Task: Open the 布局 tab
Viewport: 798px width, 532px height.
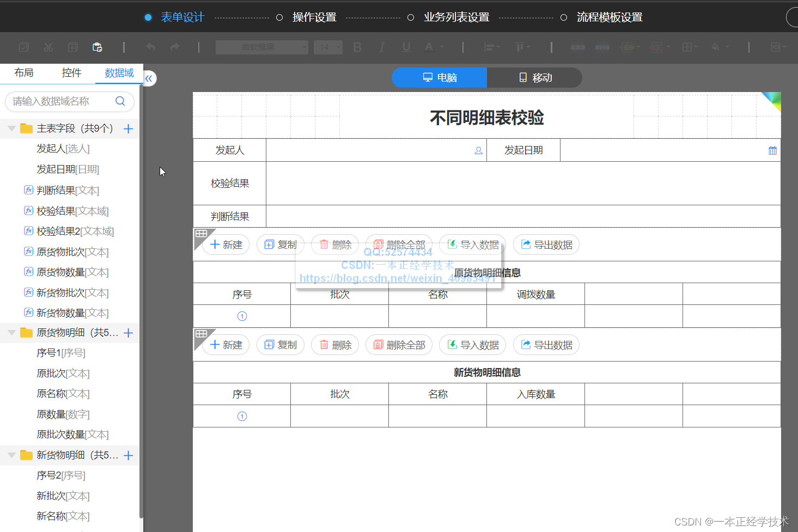Action: pyautogui.click(x=24, y=73)
